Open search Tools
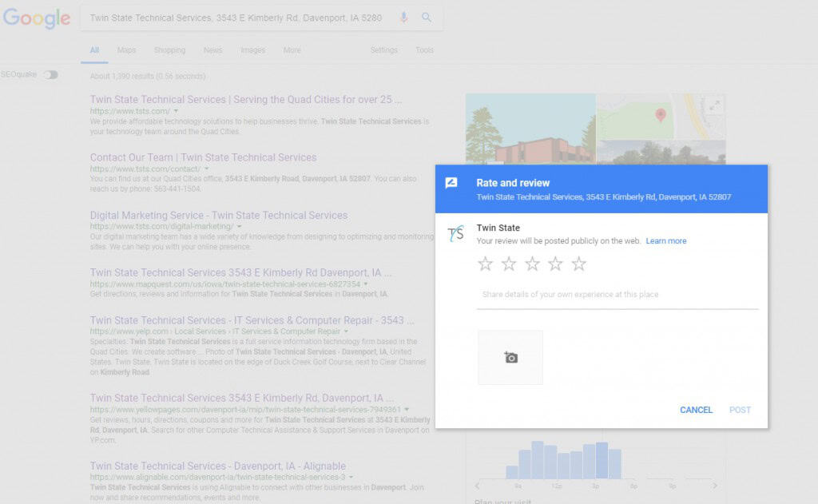The width and height of the screenshot is (818, 504). pos(425,50)
